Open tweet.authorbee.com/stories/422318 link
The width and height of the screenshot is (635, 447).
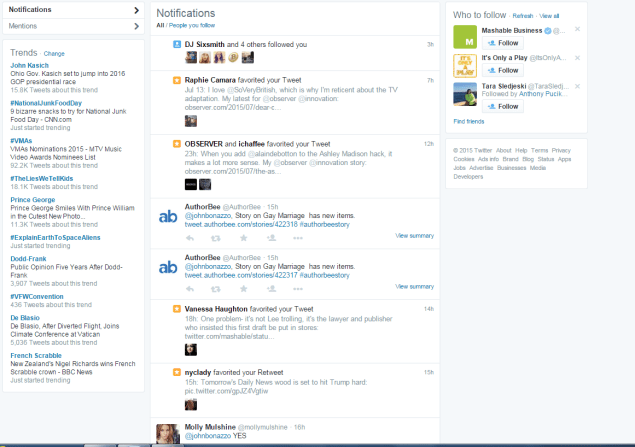tap(241, 224)
